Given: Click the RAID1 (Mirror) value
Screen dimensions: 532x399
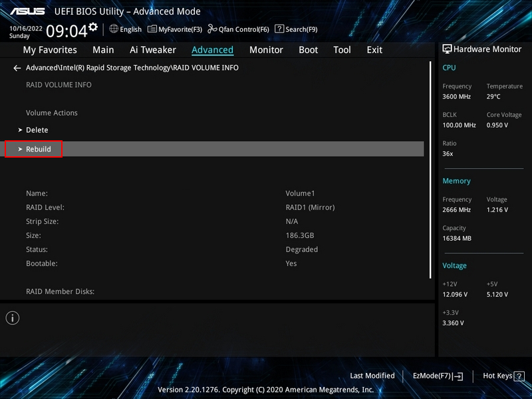Looking at the screenshot, I should coord(310,207).
